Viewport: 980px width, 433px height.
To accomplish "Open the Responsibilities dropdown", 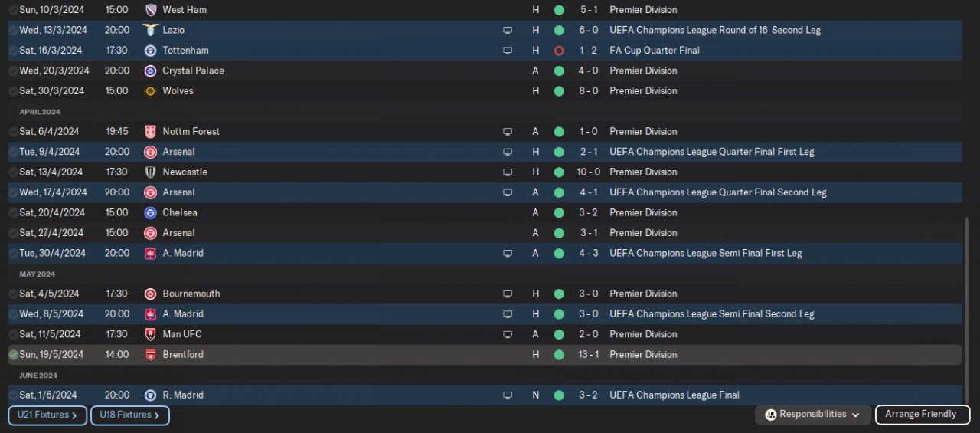I will [x=813, y=415].
